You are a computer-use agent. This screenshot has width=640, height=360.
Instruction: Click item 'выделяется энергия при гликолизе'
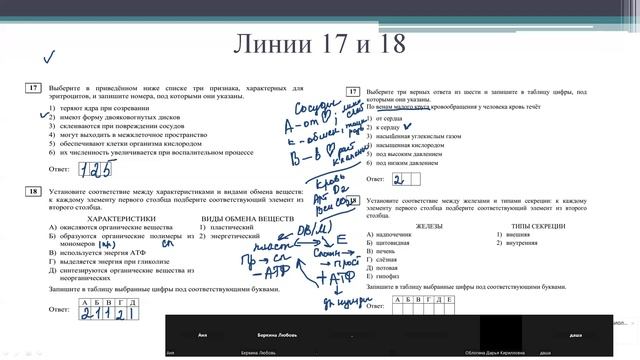pos(114,262)
